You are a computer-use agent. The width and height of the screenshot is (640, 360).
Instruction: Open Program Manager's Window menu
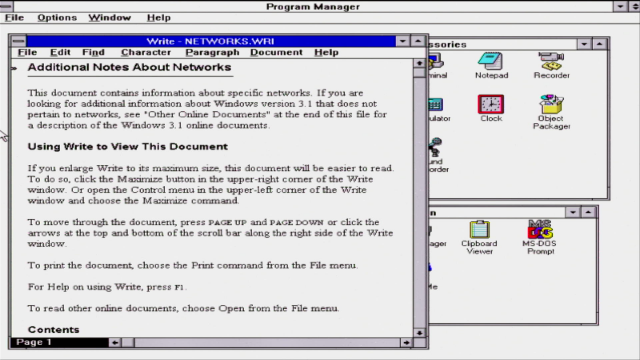pyautogui.click(x=110, y=18)
